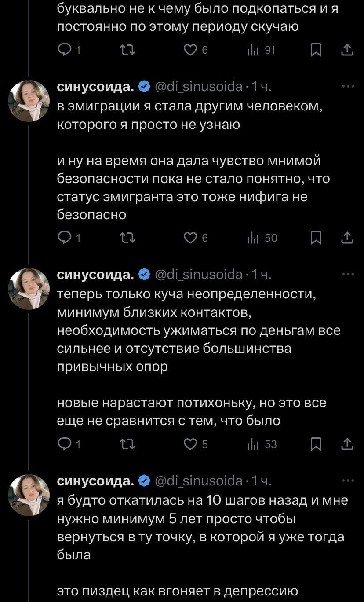View analytics showing 50 views

pyautogui.click(x=262, y=238)
